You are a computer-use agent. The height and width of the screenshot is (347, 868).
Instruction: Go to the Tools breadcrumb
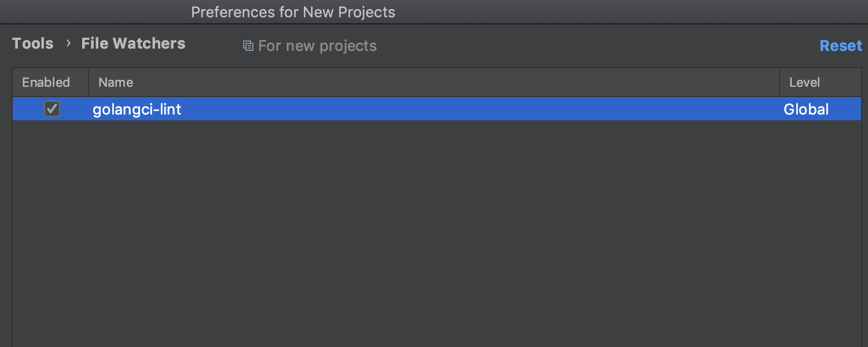(x=33, y=43)
